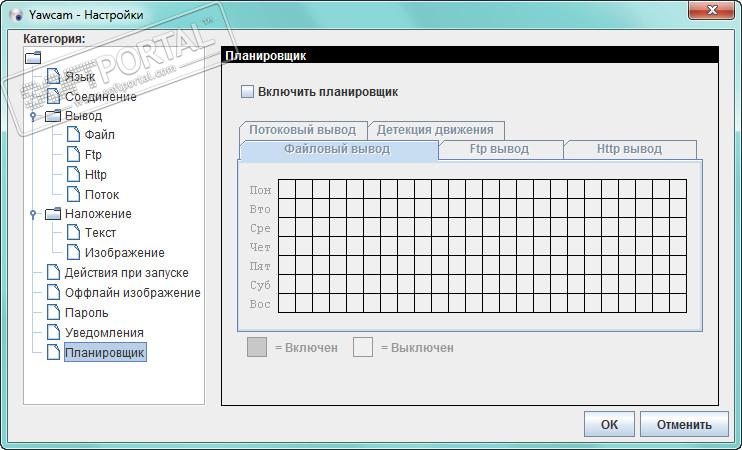Click the page icon beside Пароль

tap(53, 312)
